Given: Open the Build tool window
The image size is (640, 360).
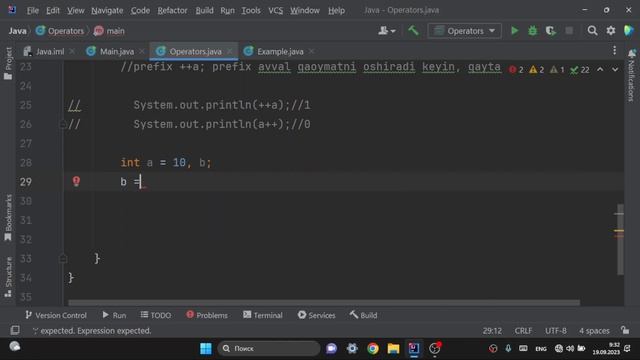Looking at the screenshot, I should [363, 315].
